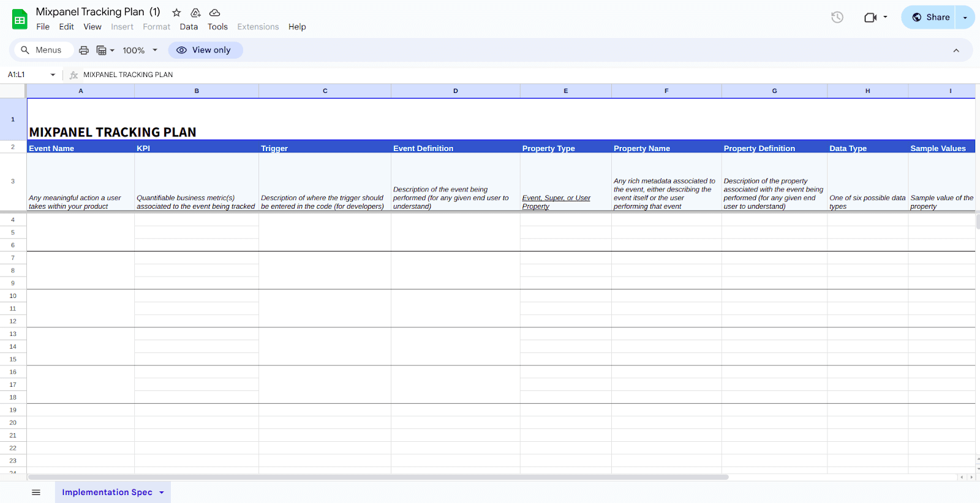Viewport: 980px width, 503px height.
Task: Click the function fx icon
Action: [74, 75]
